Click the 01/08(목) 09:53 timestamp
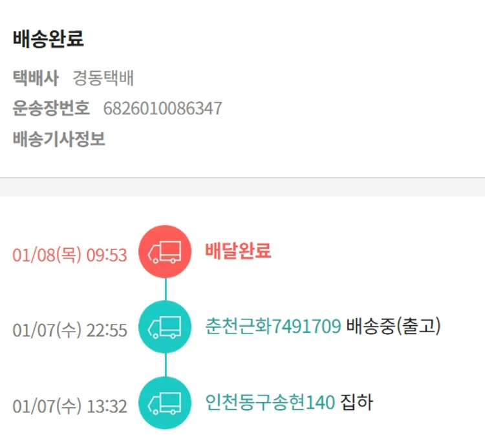This screenshot has width=485, height=448. (70, 255)
